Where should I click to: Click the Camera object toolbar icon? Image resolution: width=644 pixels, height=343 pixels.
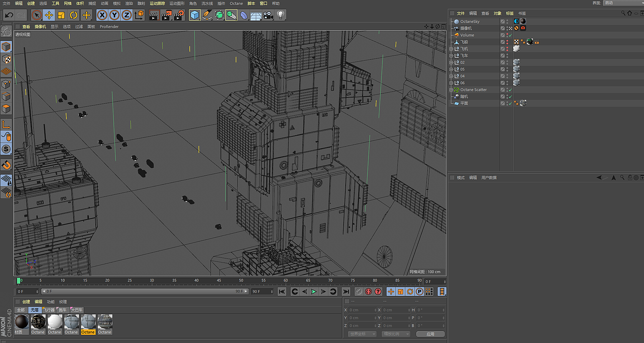click(x=268, y=15)
